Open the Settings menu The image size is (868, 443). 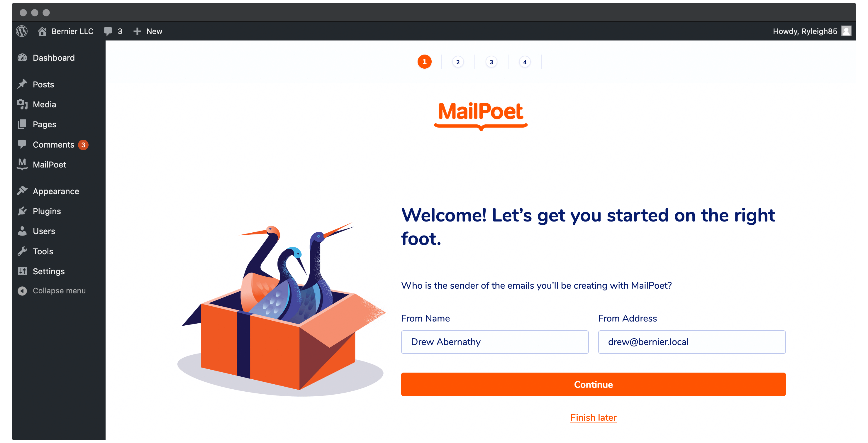click(49, 271)
